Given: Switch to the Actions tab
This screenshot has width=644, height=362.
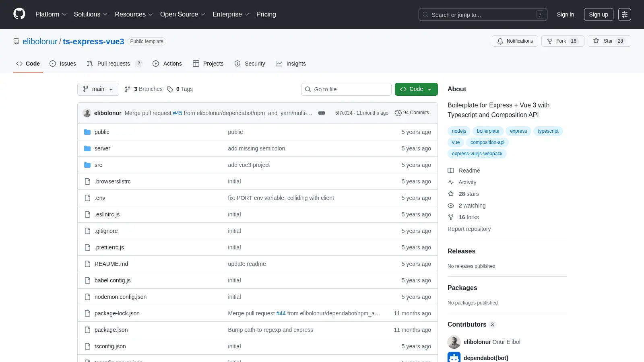Looking at the screenshot, I should pos(167,64).
